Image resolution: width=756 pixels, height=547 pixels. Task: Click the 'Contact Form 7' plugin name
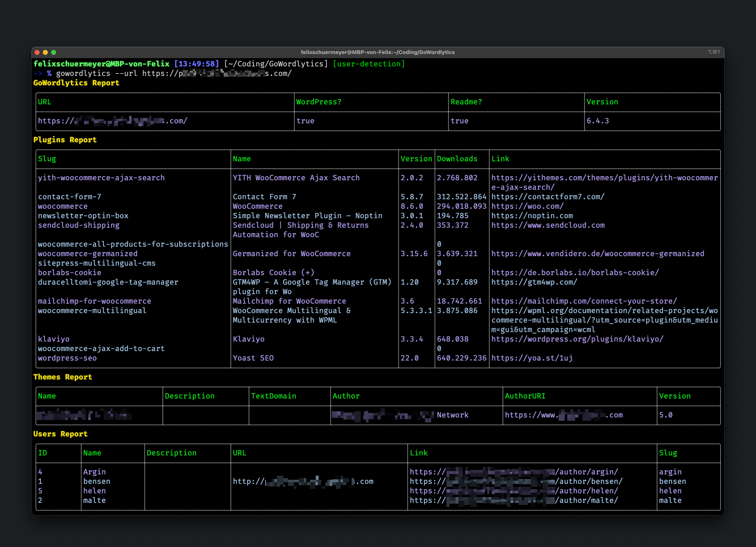click(x=265, y=197)
